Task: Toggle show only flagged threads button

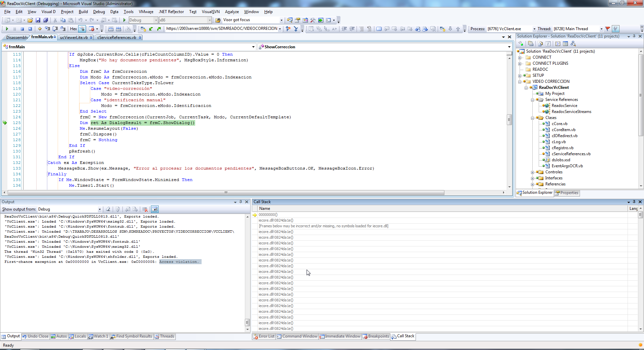Action: click(615, 29)
